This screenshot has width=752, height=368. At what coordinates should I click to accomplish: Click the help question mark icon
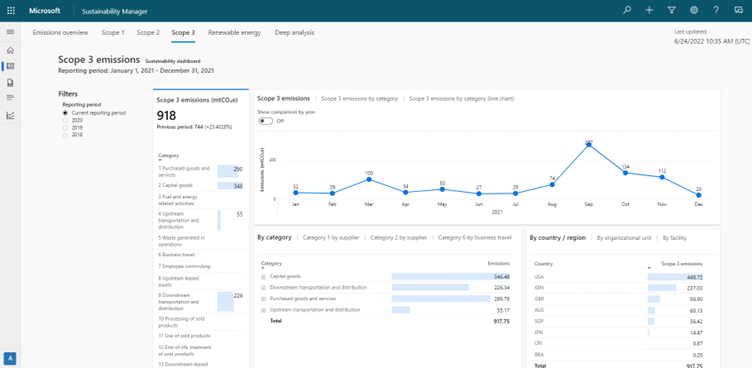click(x=716, y=10)
